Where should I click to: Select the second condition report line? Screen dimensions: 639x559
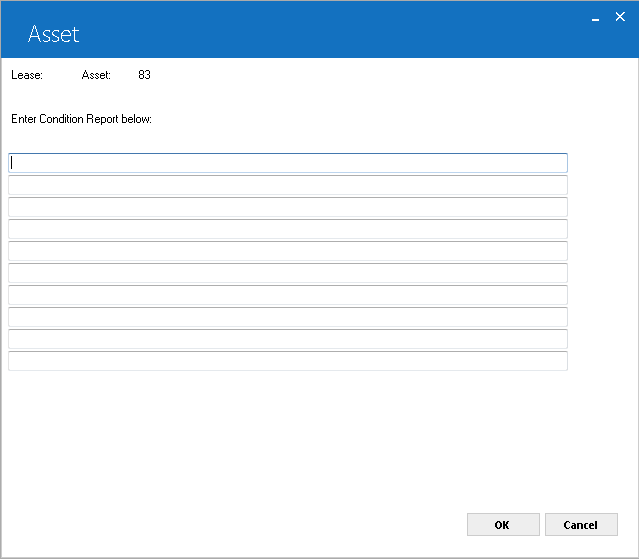(x=288, y=185)
